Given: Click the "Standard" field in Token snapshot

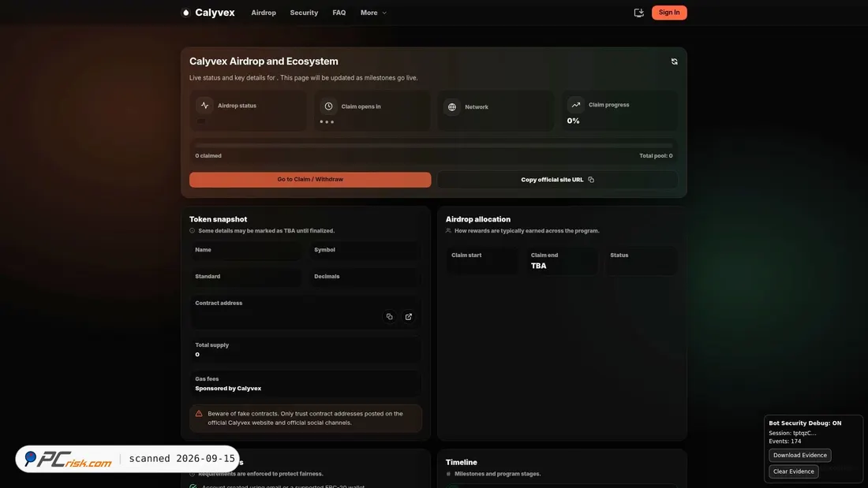Looking at the screenshot, I should 245,277.
